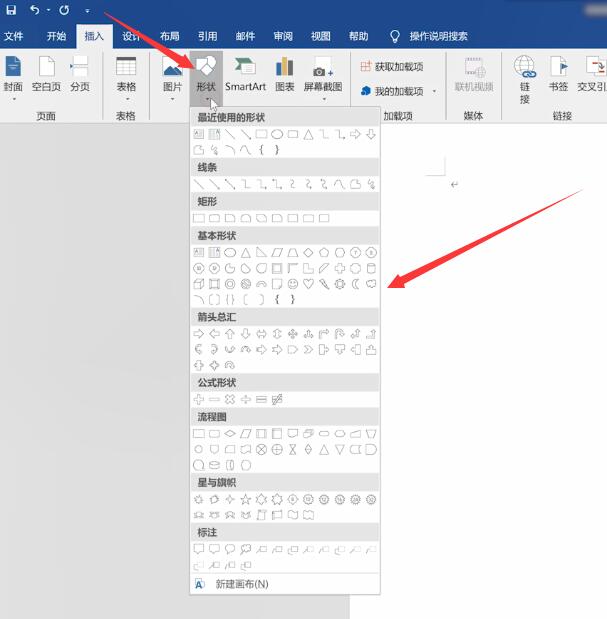
Task: Select the right arrow in 箭头总汇
Action: point(199,334)
